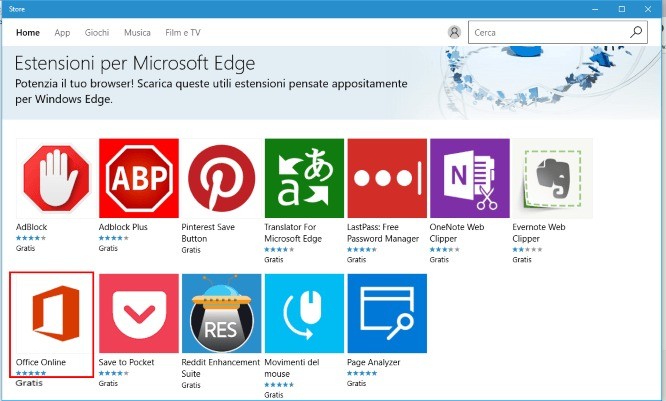
Task: Open the user account avatar icon
Action: tap(454, 32)
